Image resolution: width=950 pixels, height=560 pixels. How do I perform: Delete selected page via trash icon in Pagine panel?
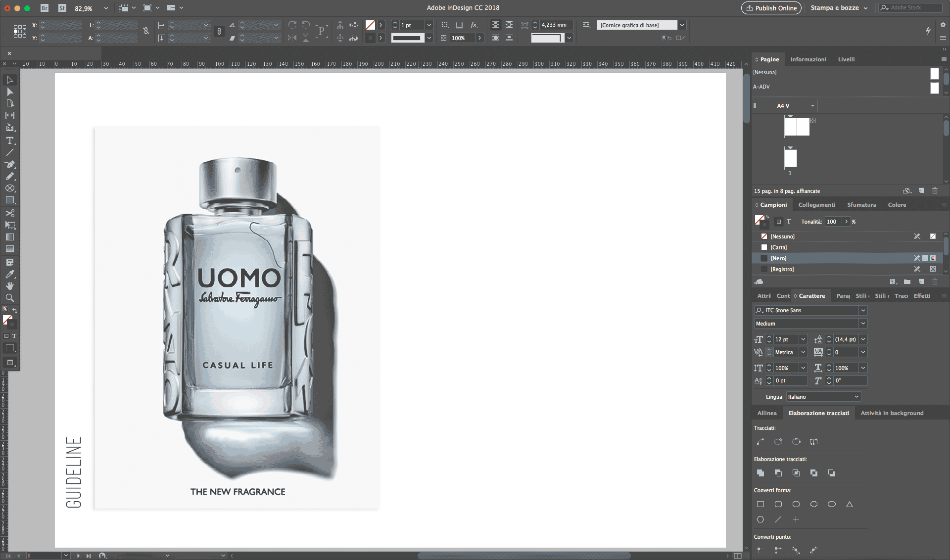click(x=935, y=190)
